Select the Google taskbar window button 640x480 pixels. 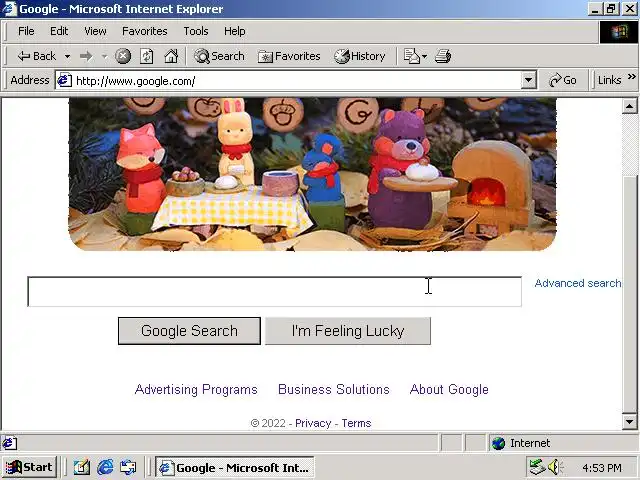pyautogui.click(x=235, y=467)
